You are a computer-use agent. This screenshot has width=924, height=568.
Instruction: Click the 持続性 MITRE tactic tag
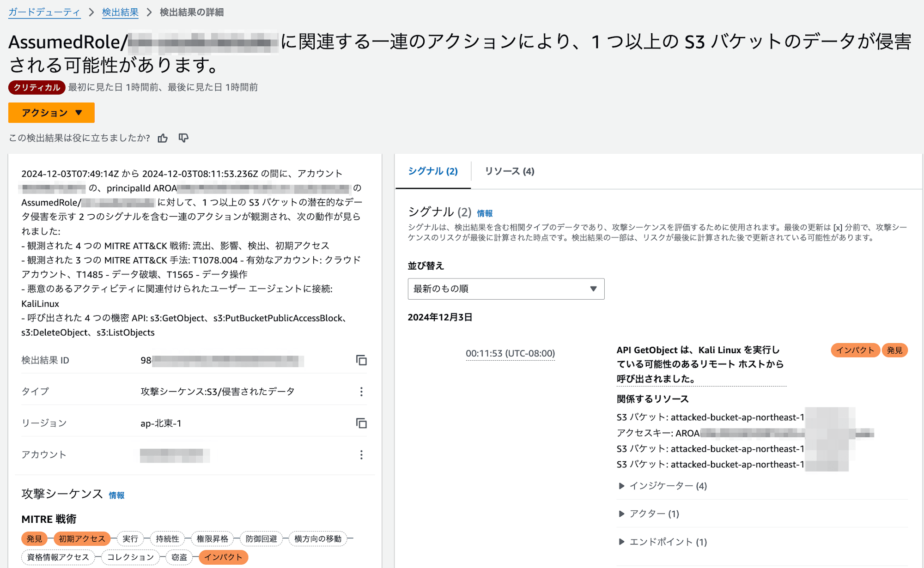pyautogui.click(x=167, y=539)
